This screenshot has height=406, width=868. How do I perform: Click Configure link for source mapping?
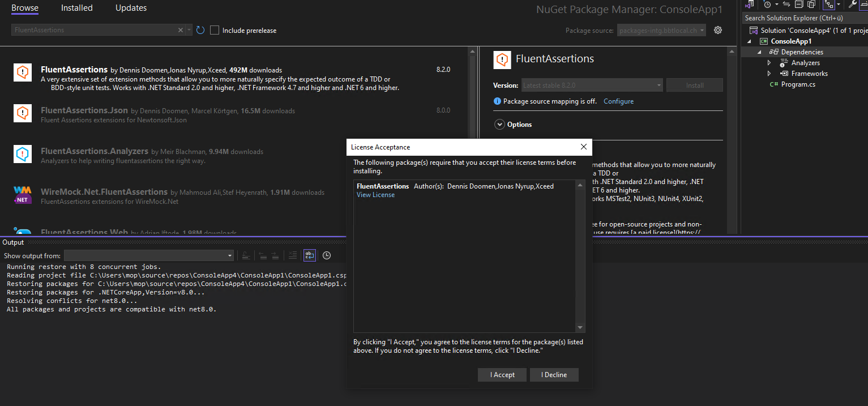coord(618,101)
